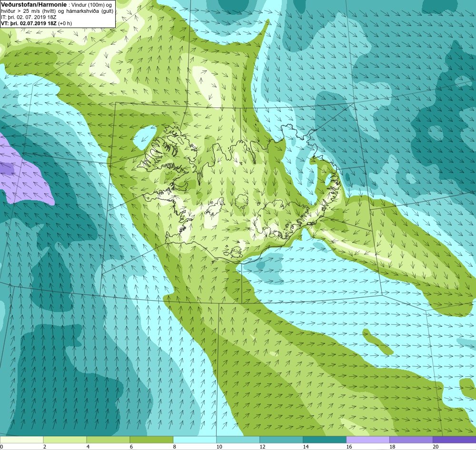Screen dimensions: 476x450
Task: Click the 'VT: þri. 02.07.2019 18Z' valid time
Action: pyautogui.click(x=29, y=23)
